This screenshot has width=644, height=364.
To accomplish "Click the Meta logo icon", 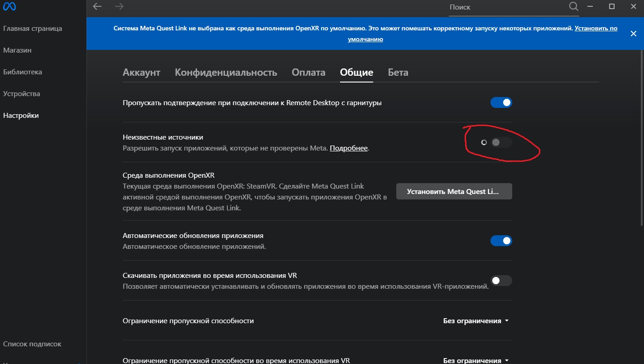I will pos(10,7).
